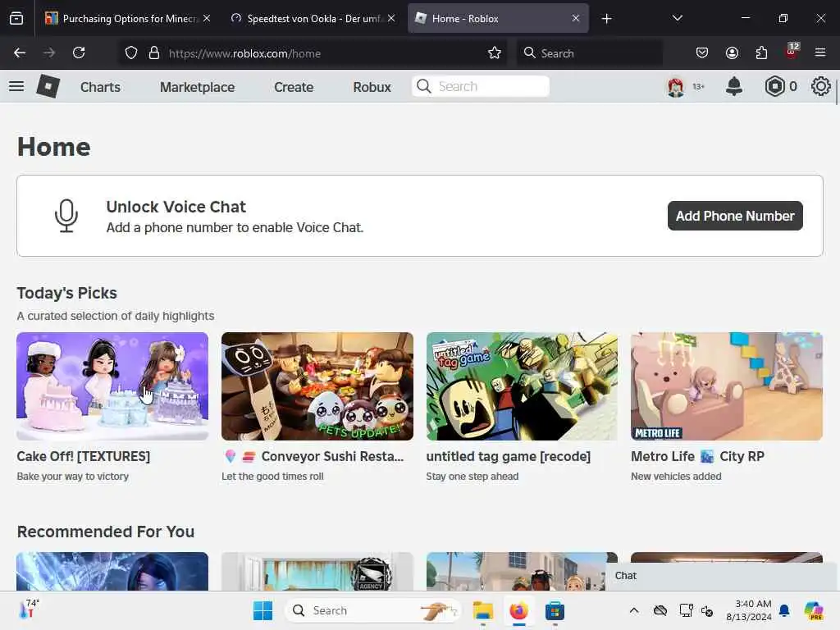The image size is (840, 630).
Task: Click the muted volume tray icon
Action: (707, 610)
